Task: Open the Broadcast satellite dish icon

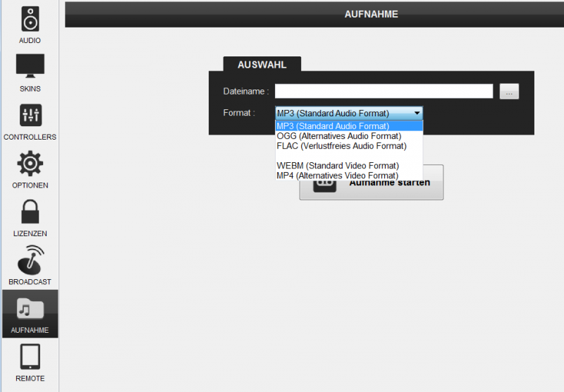Action: [x=31, y=260]
